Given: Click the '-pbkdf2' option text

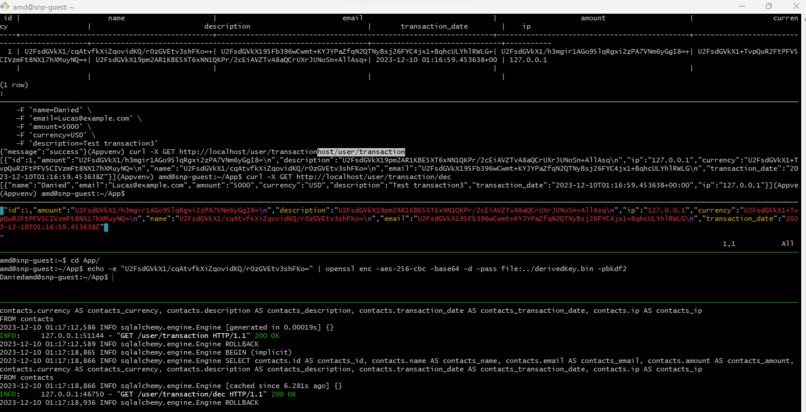Looking at the screenshot, I should click(610, 269).
